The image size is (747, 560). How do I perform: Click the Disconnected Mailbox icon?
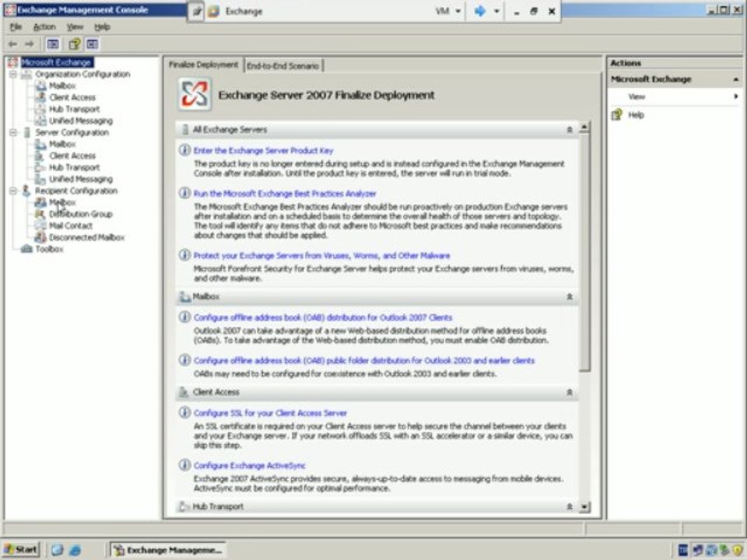coord(41,237)
